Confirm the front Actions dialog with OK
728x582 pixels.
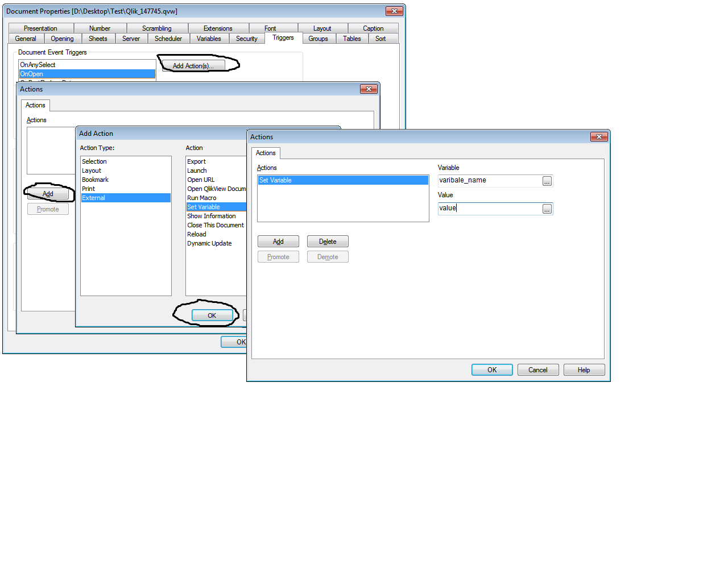click(x=492, y=370)
